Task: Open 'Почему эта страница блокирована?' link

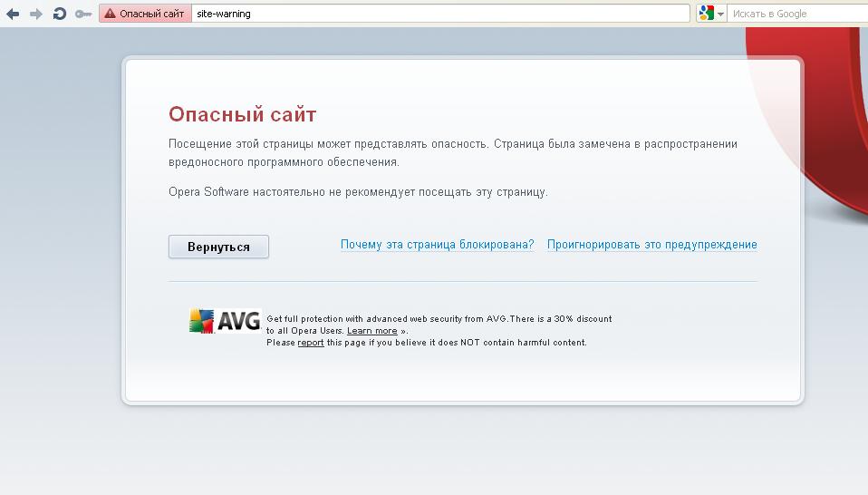Action: pyautogui.click(x=438, y=245)
